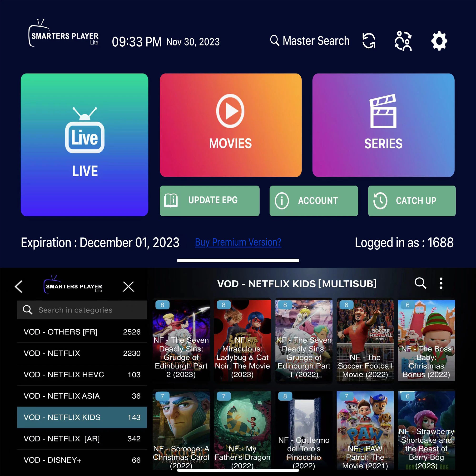This screenshot has width=476, height=476.
Task: Select VOD - NETFLIX category
Action: [82, 353]
